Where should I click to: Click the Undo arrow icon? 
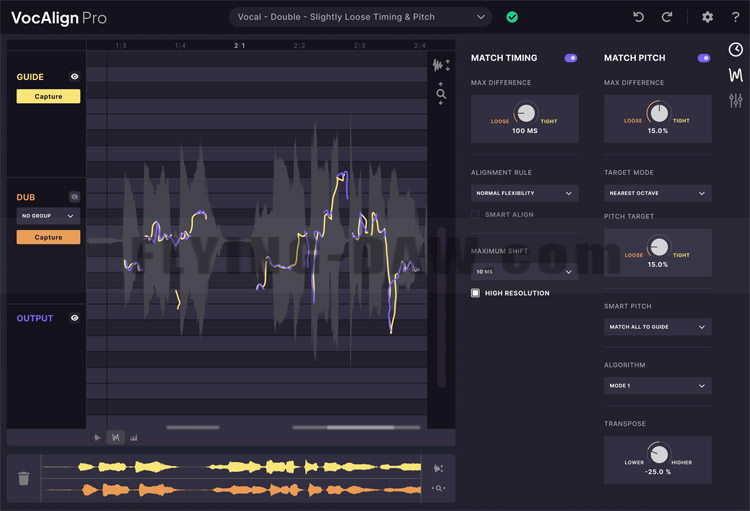(639, 17)
